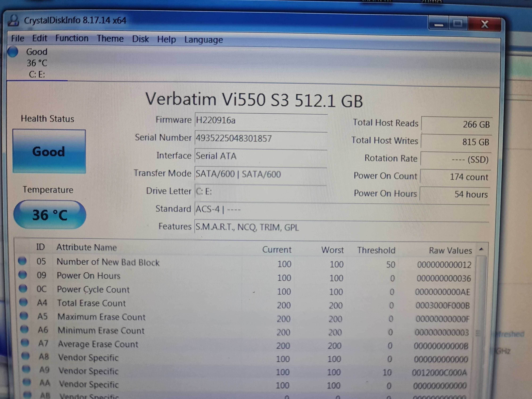Screen dimensions: 532x399
Task: Open the Help menu
Action: pos(166,40)
